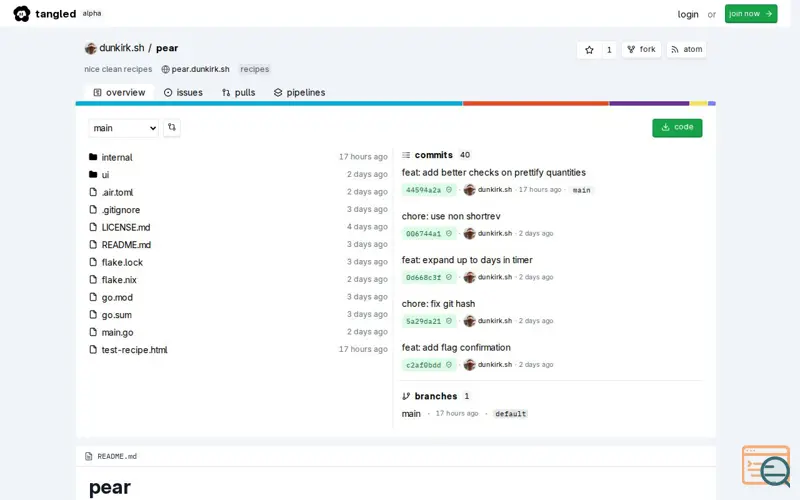Open the go.sum file
Viewport: 800px width, 500px height.
(116, 315)
